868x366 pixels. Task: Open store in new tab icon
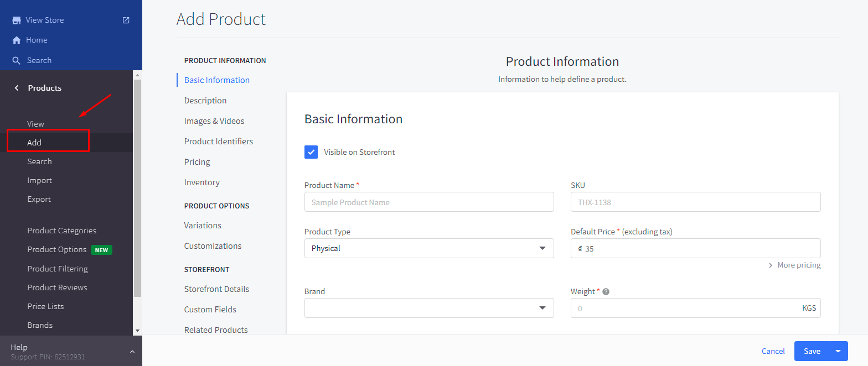[x=126, y=20]
